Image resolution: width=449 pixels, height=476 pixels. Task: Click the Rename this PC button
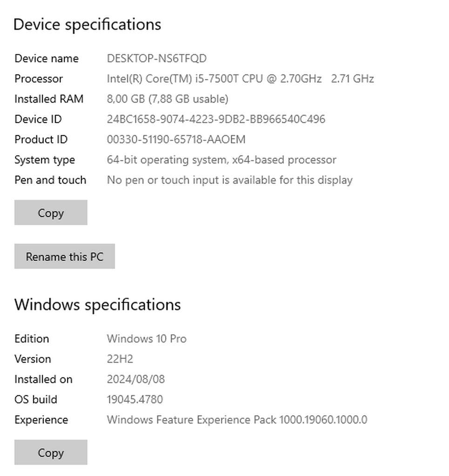[x=65, y=257]
